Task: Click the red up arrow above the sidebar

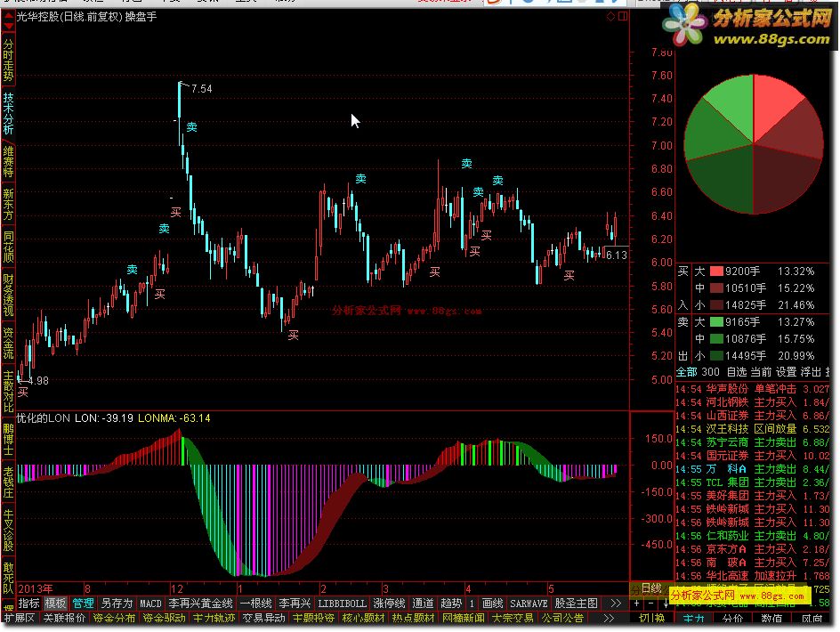Action: (8, 17)
